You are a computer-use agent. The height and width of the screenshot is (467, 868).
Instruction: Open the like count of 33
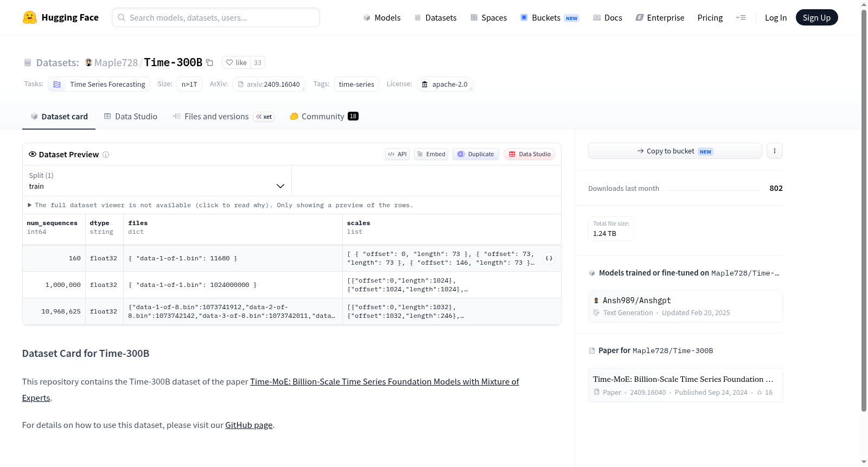[258, 62]
